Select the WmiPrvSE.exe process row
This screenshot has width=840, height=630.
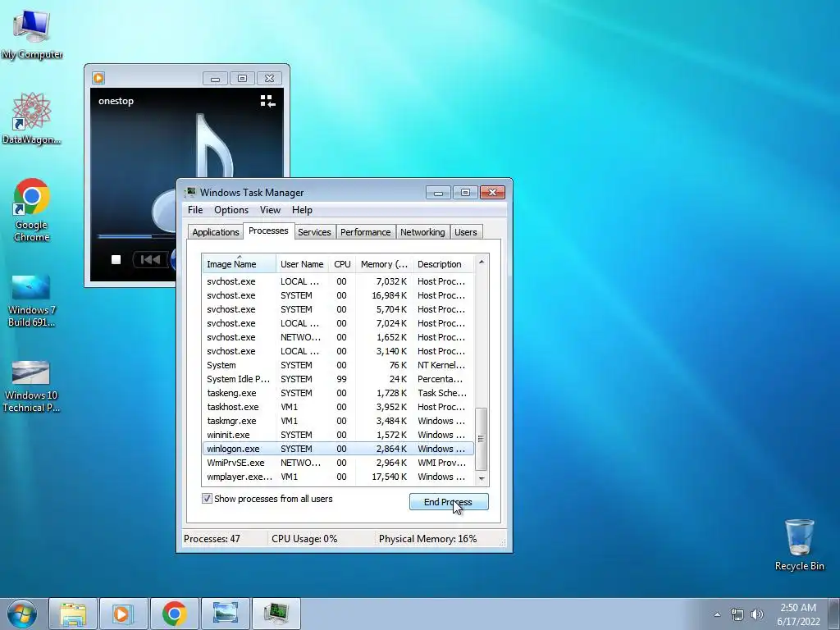point(338,463)
